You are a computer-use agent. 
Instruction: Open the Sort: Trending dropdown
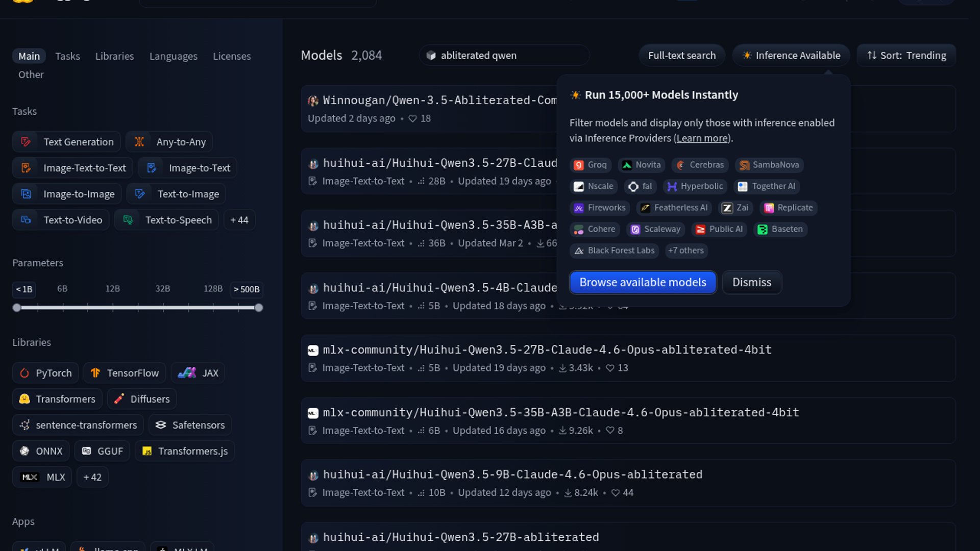(x=906, y=55)
